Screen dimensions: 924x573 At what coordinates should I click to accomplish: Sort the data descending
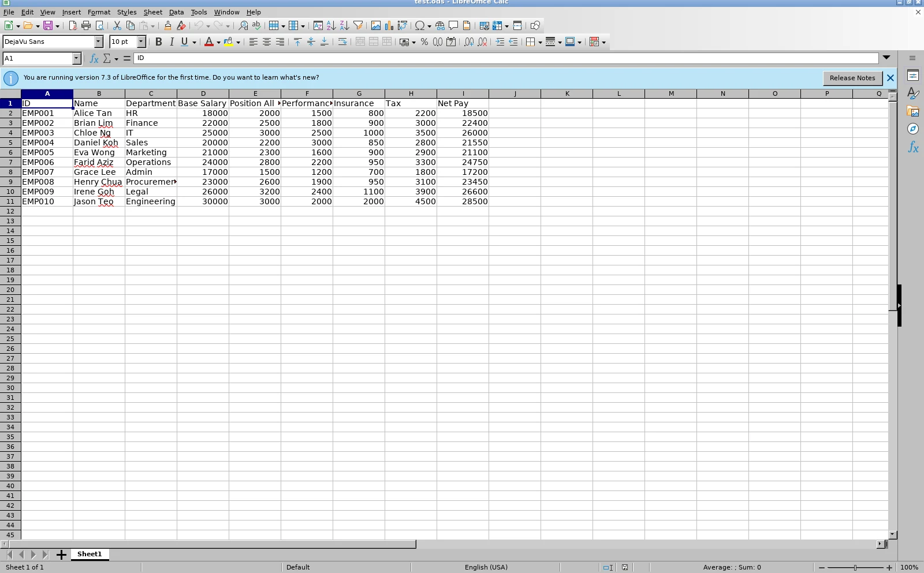[345, 26]
